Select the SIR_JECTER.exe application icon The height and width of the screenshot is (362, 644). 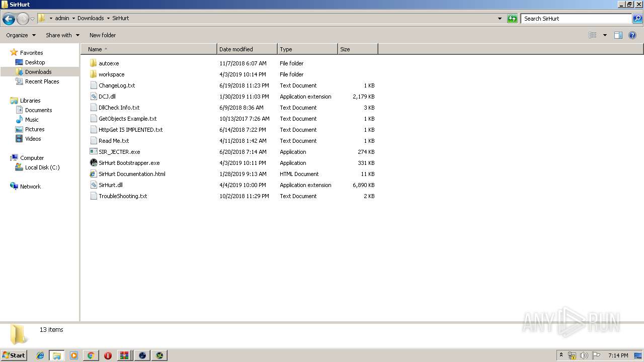point(94,152)
